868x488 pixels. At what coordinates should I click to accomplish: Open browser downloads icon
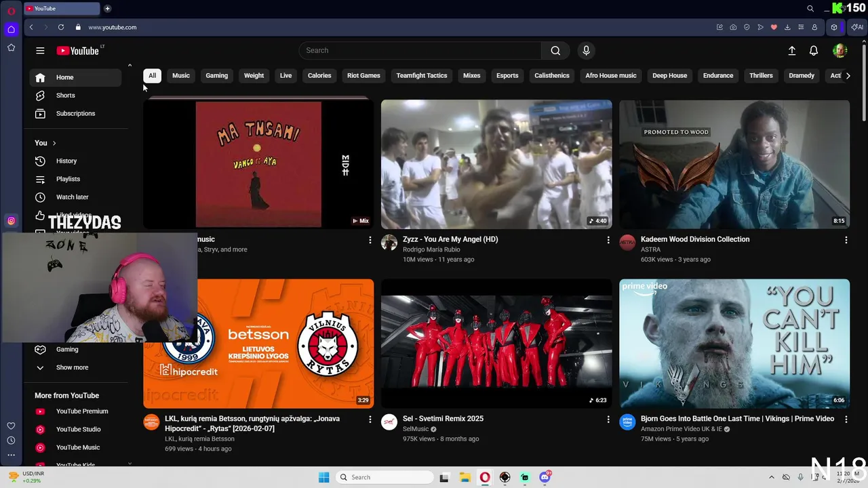point(787,27)
